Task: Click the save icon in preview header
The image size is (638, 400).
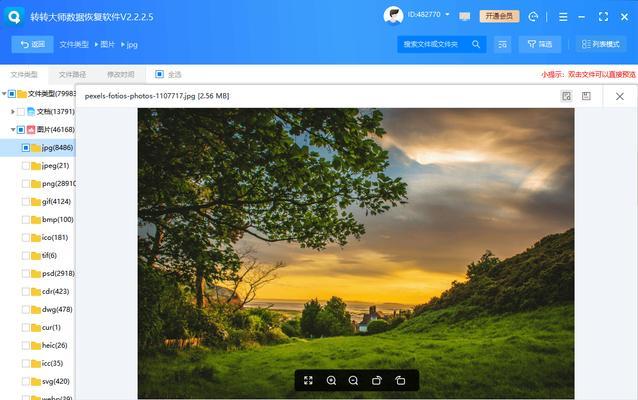Action: click(x=586, y=96)
